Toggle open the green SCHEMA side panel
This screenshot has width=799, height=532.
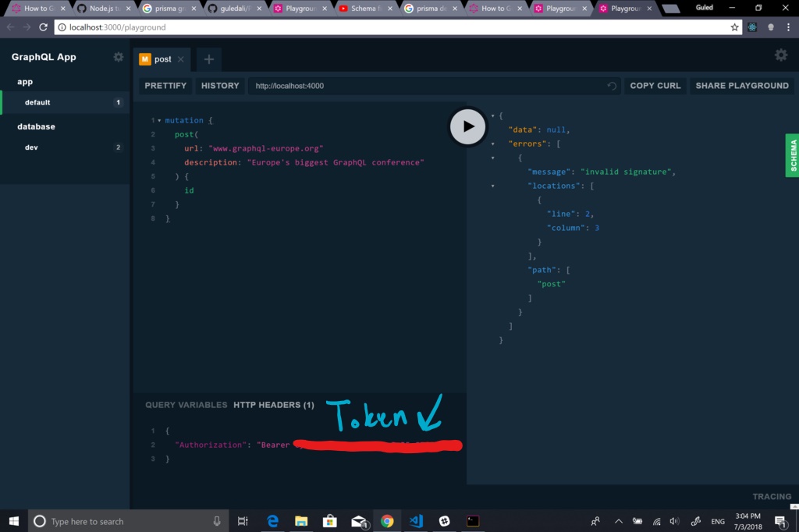tap(791, 155)
